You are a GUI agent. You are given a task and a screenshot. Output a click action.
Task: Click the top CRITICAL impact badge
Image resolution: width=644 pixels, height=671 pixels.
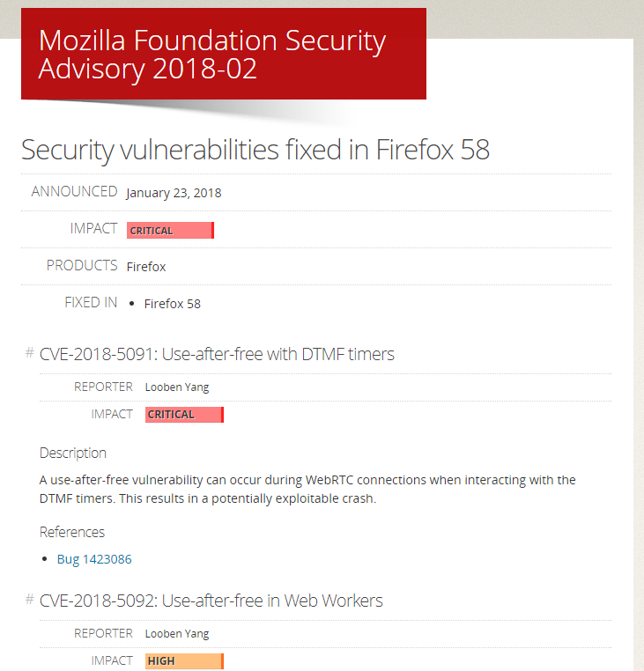point(170,230)
